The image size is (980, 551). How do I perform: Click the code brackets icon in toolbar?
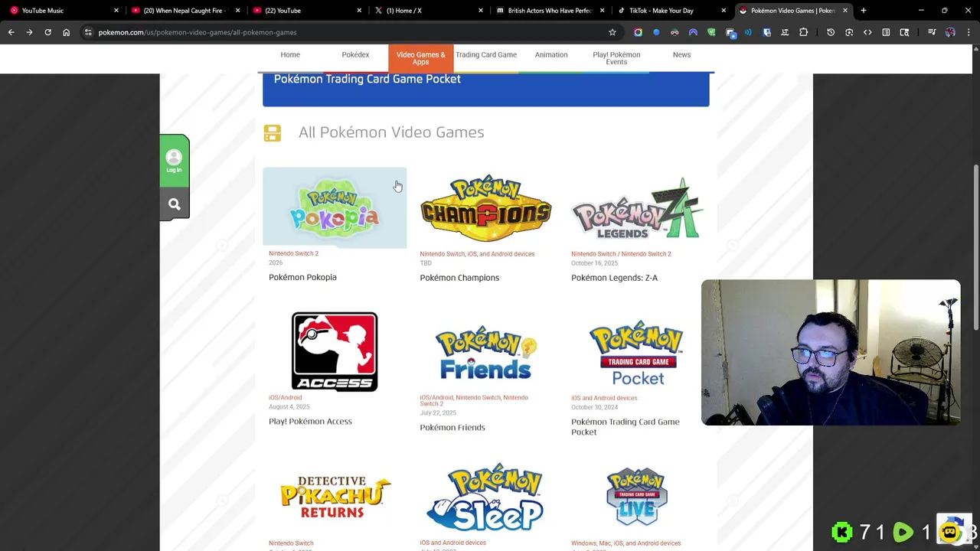tap(867, 32)
